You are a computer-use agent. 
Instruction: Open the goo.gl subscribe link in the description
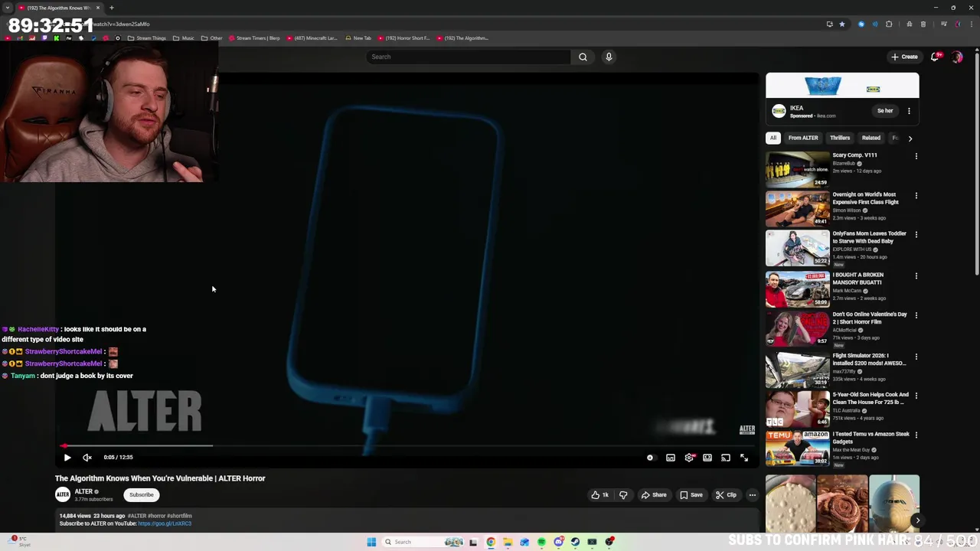[x=165, y=523]
